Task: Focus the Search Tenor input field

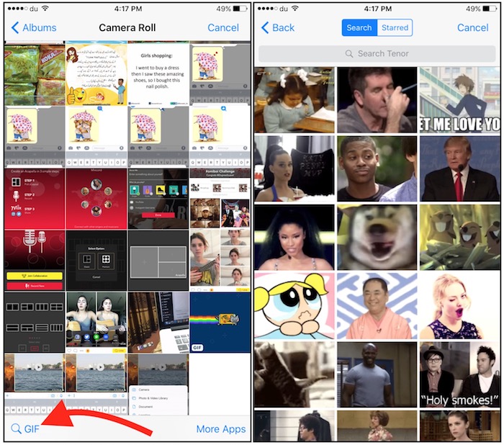Action: click(378, 54)
